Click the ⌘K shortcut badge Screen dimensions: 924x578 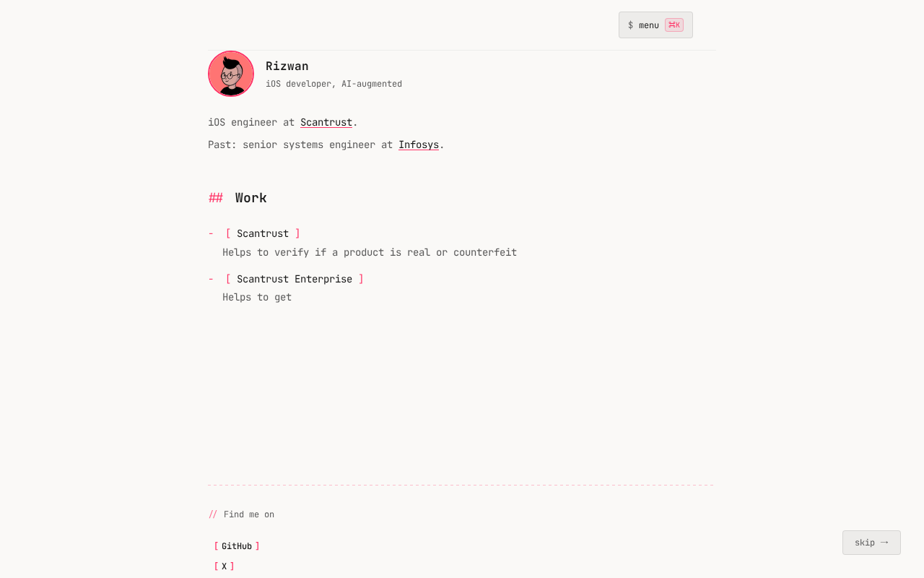(674, 25)
